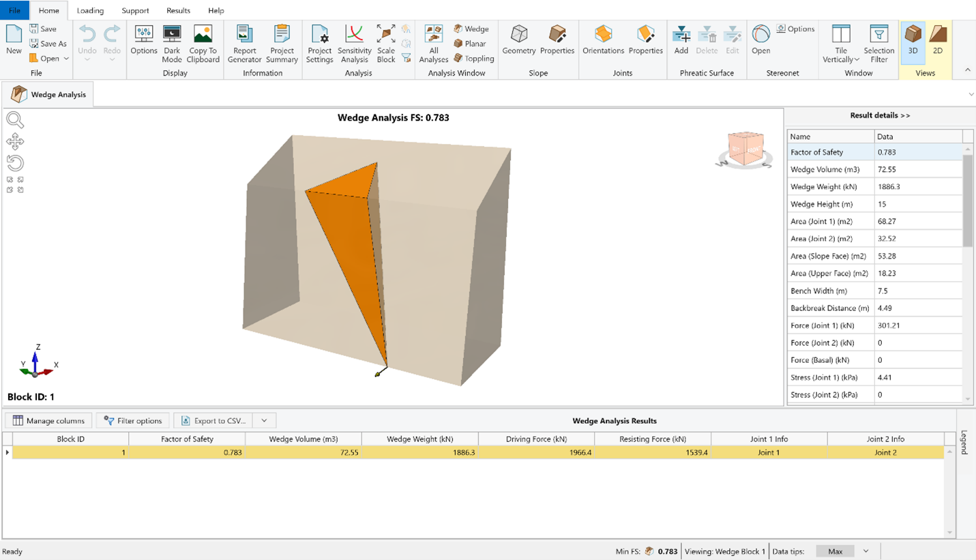Viewport: 976px width, 560px height.
Task: Open slope Geometry settings
Action: click(x=518, y=41)
